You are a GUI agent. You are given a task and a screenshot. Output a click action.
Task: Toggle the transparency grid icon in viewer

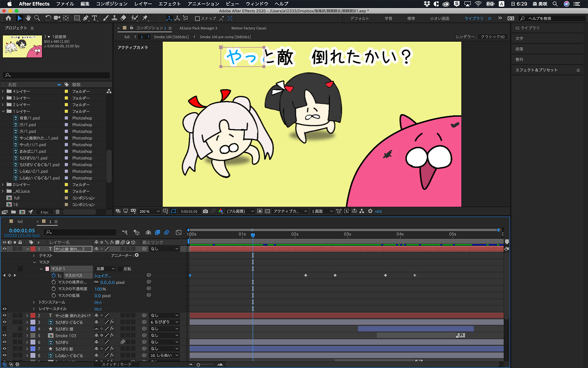pyautogui.click(x=267, y=211)
